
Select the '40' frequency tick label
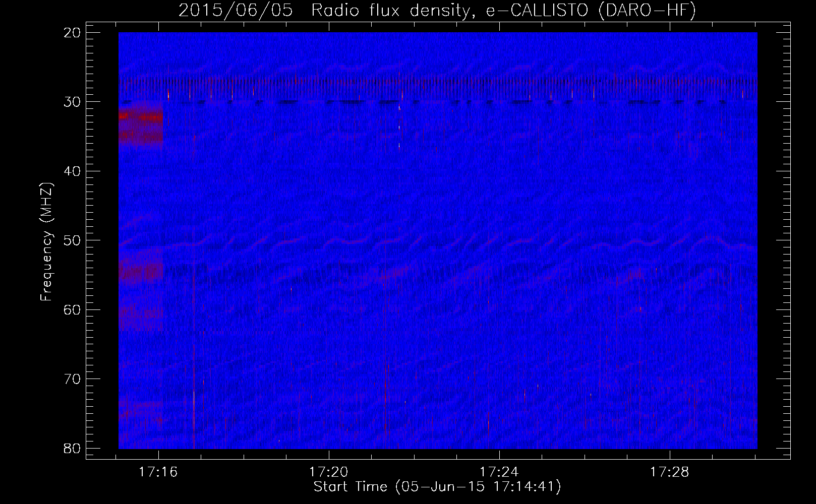click(x=73, y=171)
